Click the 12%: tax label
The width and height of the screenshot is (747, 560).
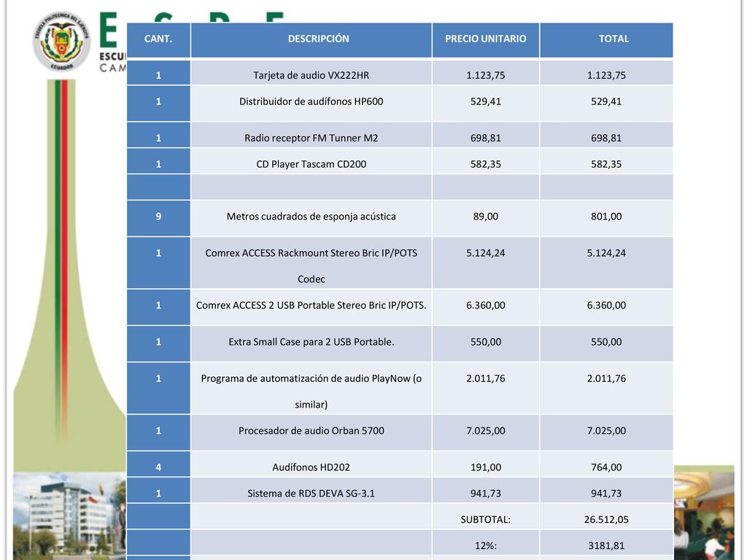(485, 545)
